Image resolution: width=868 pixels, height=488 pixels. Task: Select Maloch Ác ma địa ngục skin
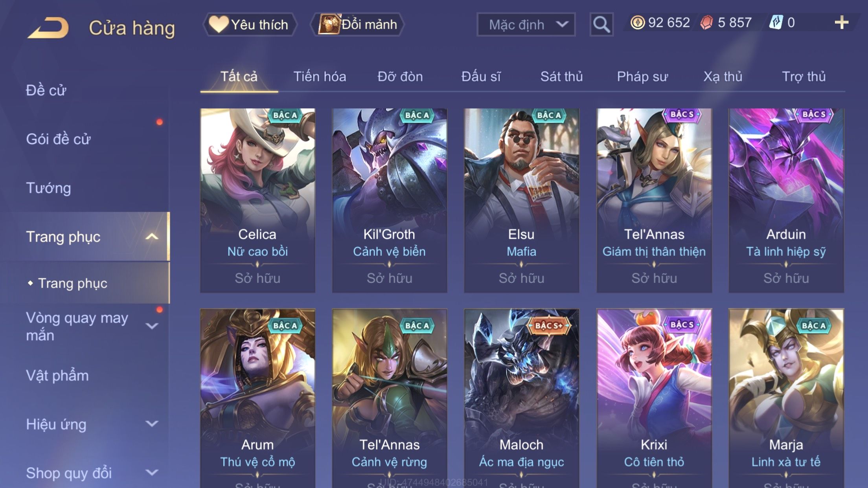521,398
